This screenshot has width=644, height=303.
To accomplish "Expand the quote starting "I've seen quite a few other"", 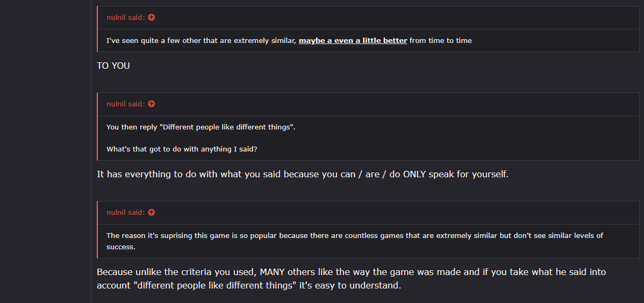I will pyautogui.click(x=368, y=41).
